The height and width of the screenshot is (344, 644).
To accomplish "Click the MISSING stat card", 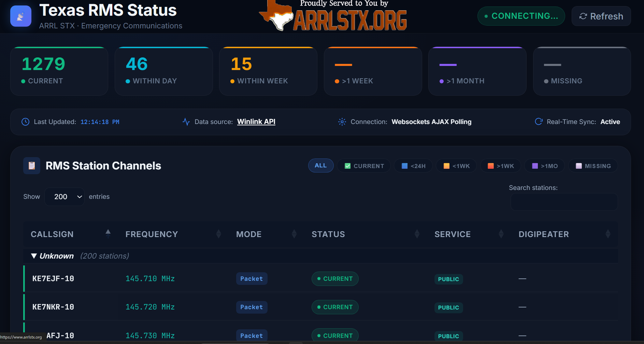I will tap(582, 71).
